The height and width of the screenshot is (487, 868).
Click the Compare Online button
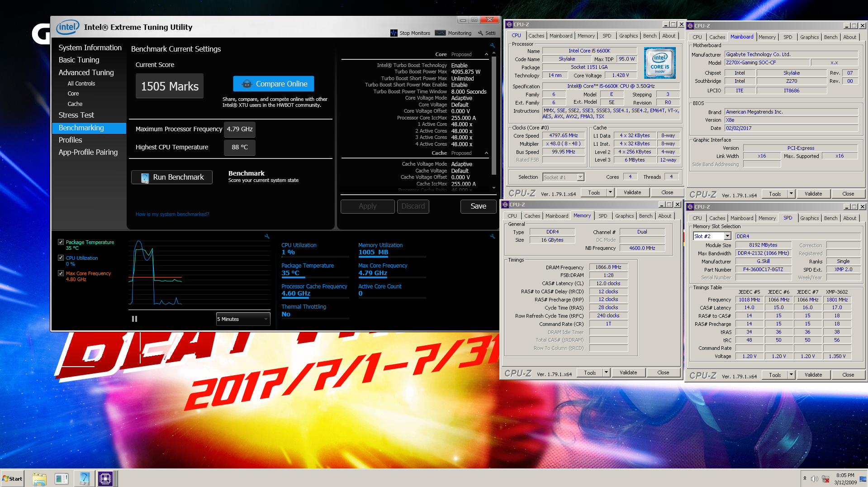point(274,84)
